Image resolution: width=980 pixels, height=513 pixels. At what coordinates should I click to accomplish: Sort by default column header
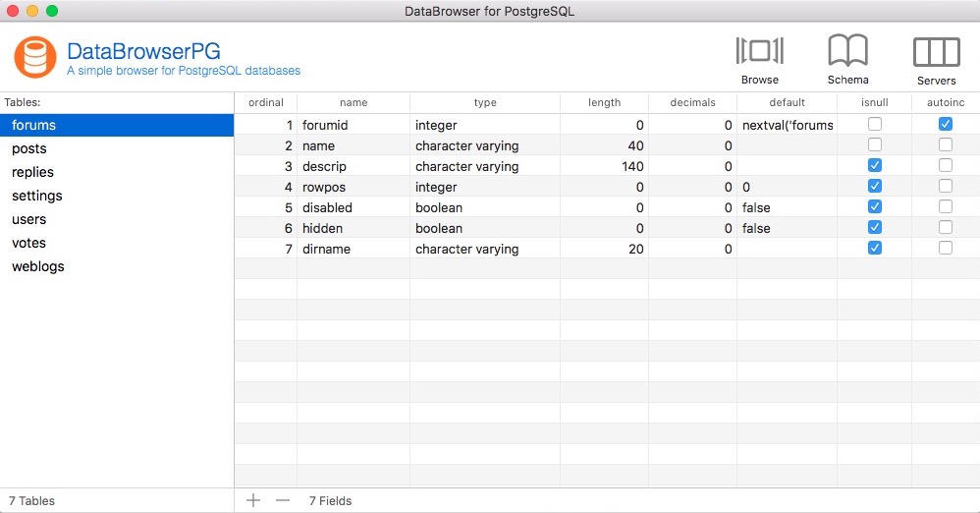(787, 102)
